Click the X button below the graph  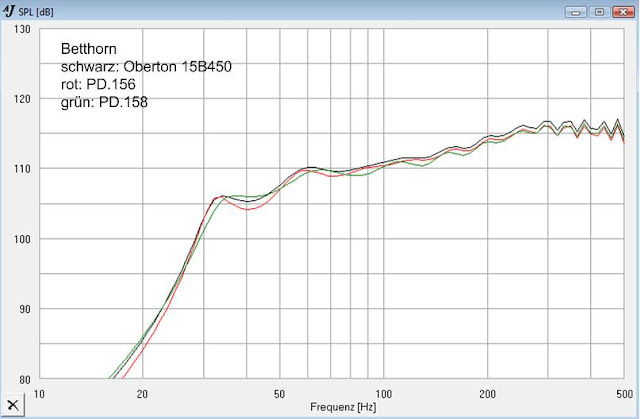(x=12, y=405)
